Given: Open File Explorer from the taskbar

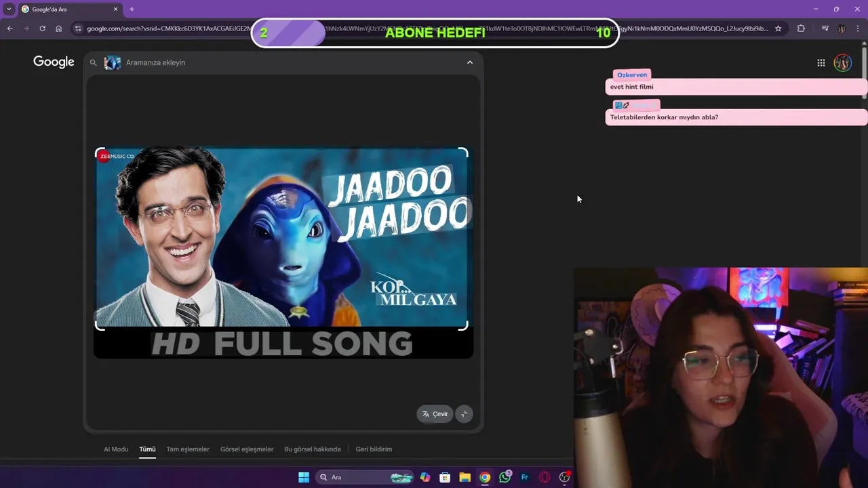Looking at the screenshot, I should point(465,477).
